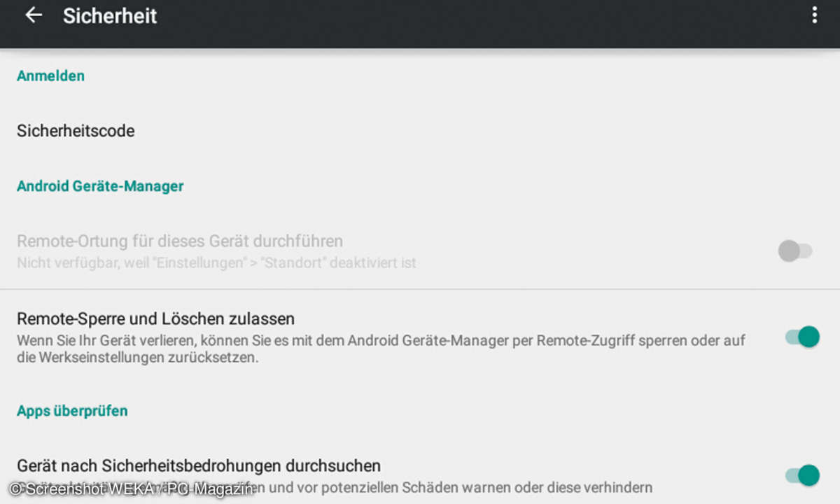Select the Sicherheit title text
Screen dimensions: 840x504
coord(110,15)
